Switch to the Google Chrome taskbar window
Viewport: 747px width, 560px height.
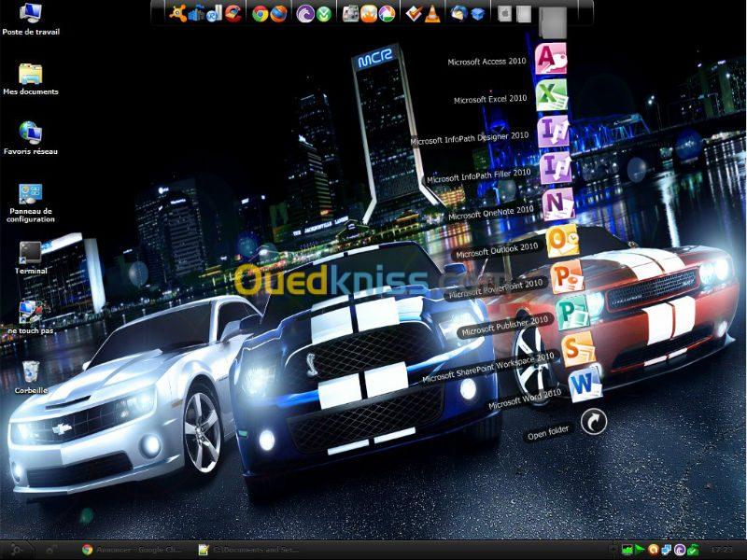[x=133, y=550]
